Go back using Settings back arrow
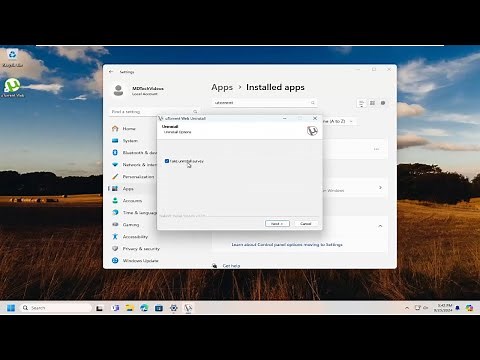 coord(111,72)
